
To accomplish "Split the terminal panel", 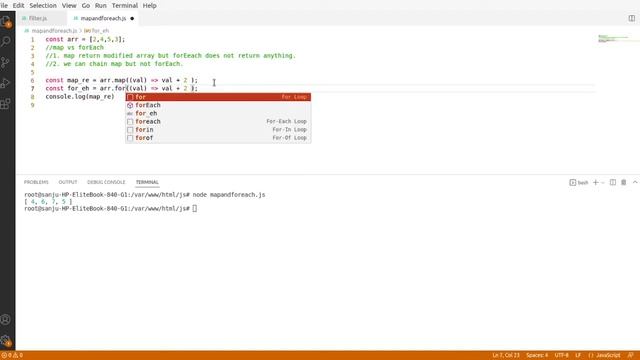I will point(613,182).
